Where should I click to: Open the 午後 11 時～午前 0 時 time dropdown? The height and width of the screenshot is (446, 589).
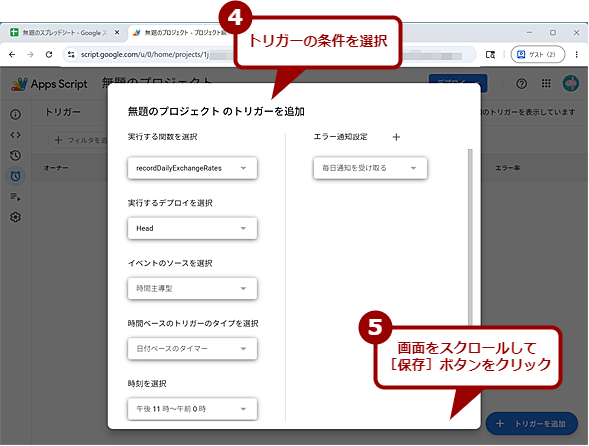point(192,409)
